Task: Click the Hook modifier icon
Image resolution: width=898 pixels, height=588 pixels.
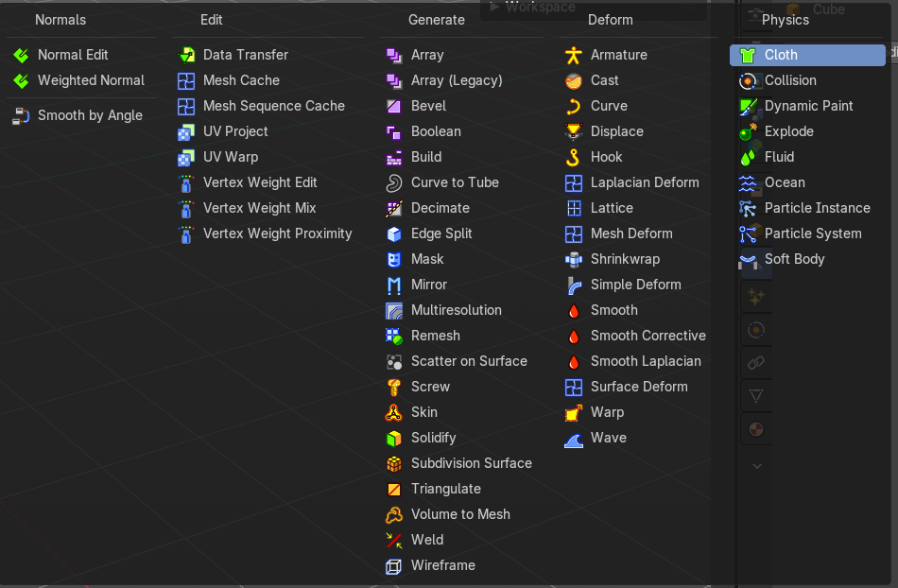Action: [573, 158]
